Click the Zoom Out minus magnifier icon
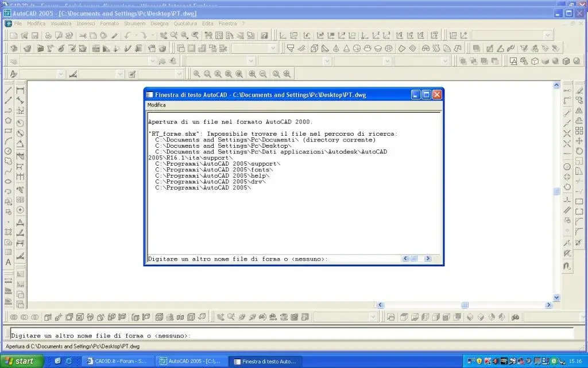 click(263, 74)
